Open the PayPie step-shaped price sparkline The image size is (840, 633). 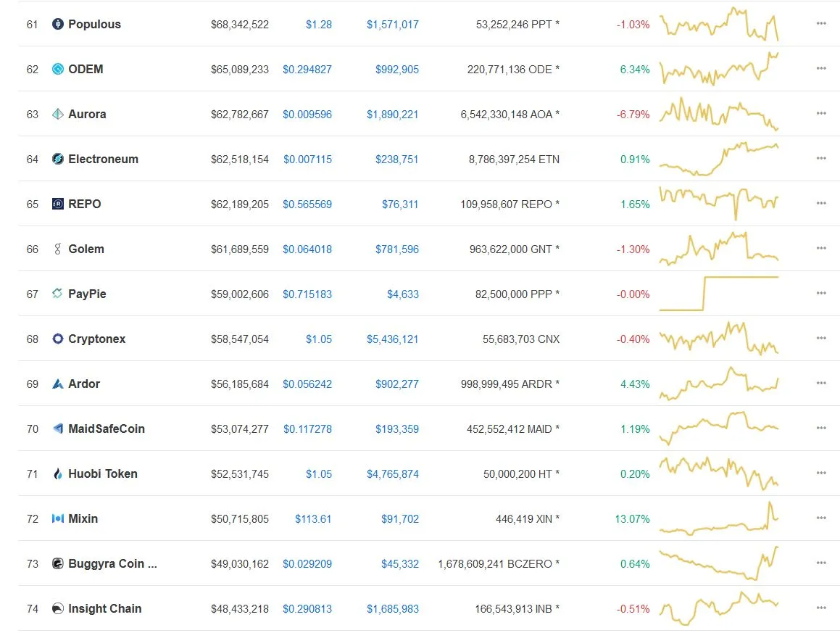click(719, 294)
